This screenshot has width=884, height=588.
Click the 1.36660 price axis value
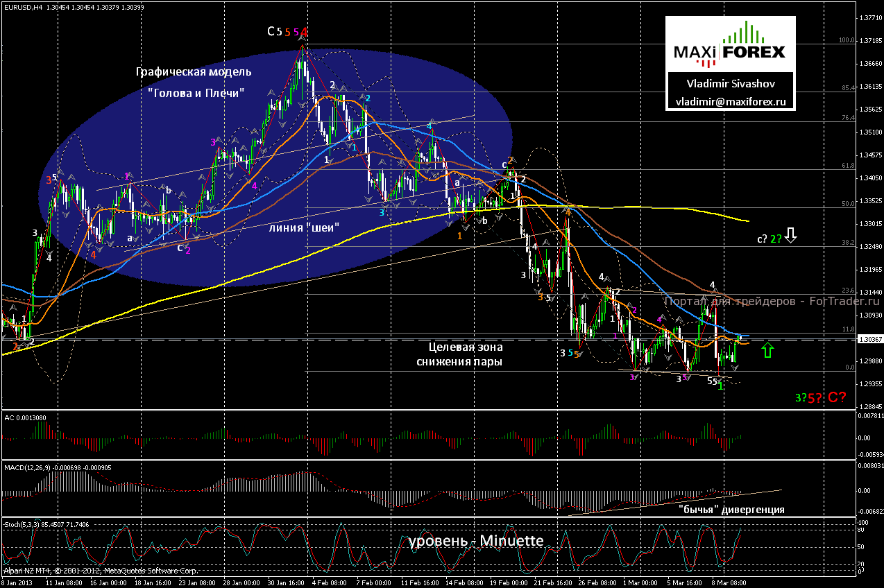click(x=870, y=64)
